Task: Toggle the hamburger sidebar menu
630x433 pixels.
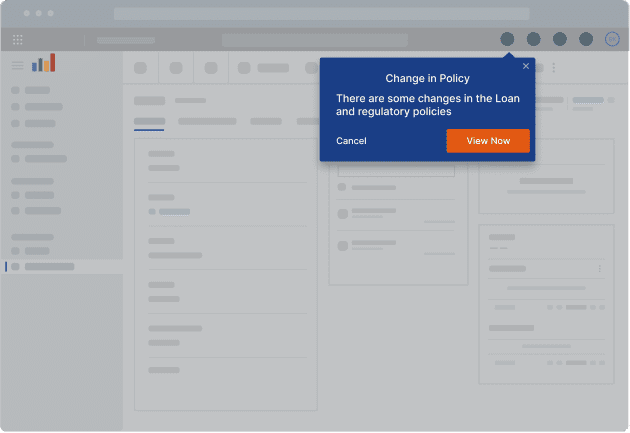Action: click(x=17, y=65)
